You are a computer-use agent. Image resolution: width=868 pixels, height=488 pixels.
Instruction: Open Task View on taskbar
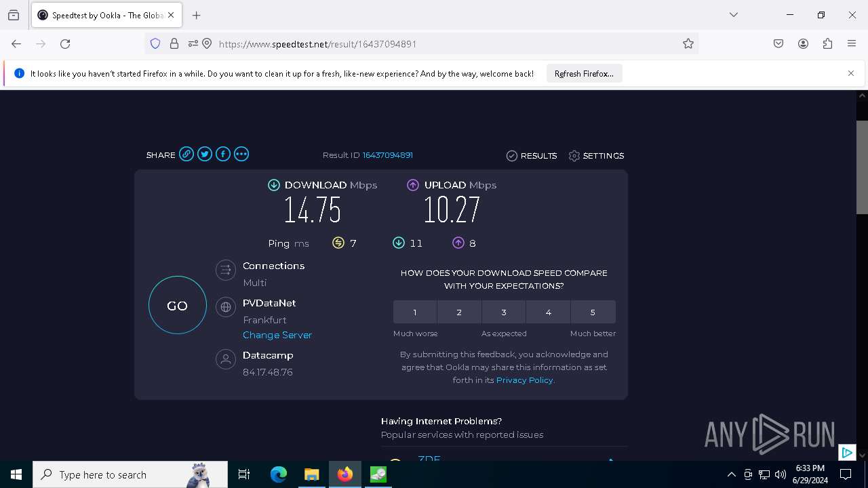(x=244, y=474)
